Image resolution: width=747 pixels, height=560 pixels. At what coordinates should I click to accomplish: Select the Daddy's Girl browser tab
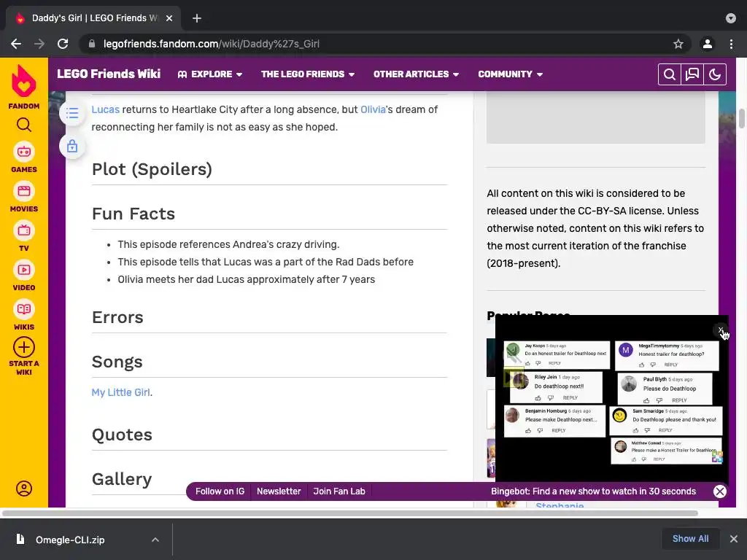[x=93, y=18]
